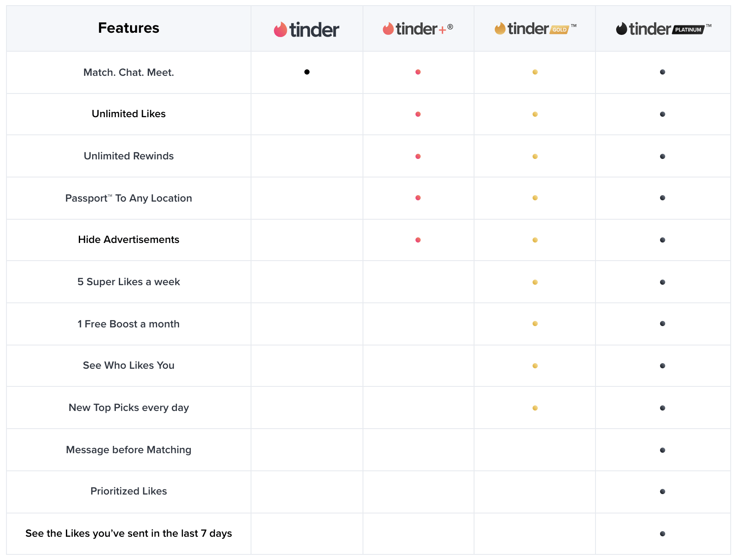
Task: Expand the Passport To Any Location row
Action: click(x=128, y=198)
